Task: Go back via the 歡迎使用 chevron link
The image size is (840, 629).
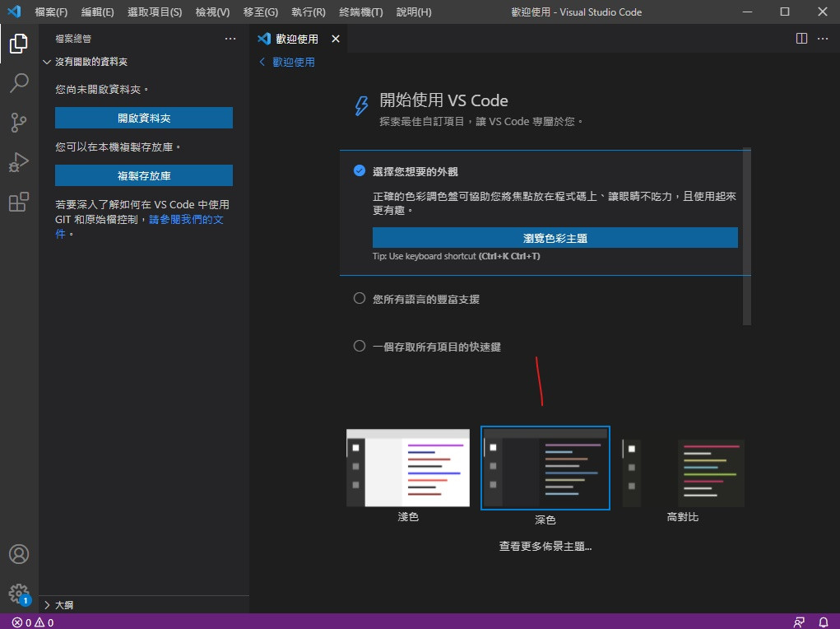Action: [x=286, y=63]
